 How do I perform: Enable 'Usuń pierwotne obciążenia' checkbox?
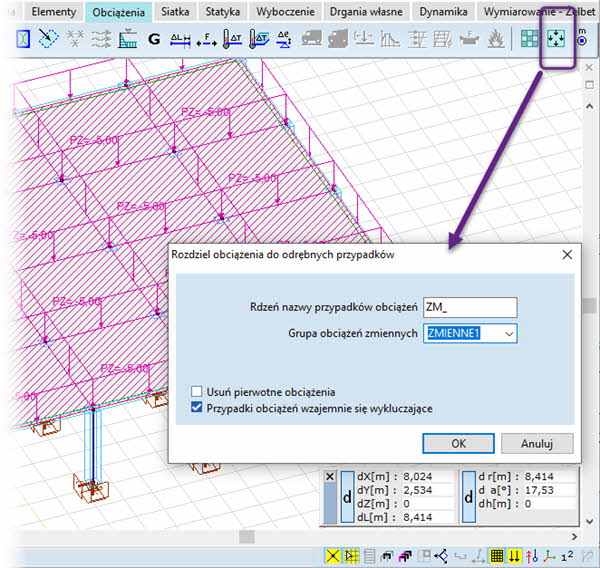[198, 391]
